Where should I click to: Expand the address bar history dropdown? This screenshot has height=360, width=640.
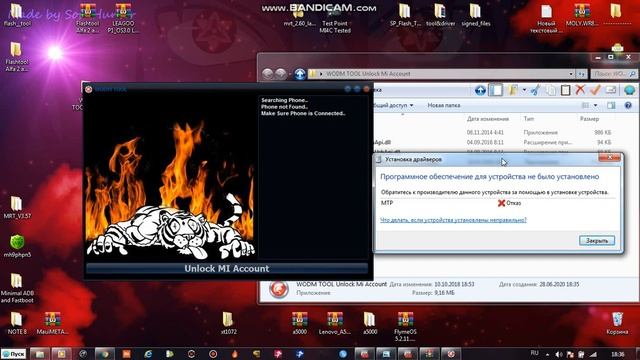(571, 74)
